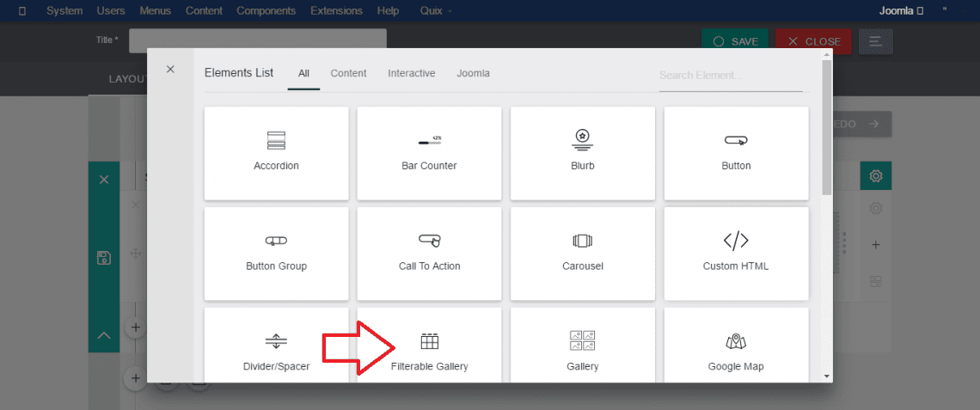The image size is (980, 410).
Task: Open the Content menu in top bar
Action: [204, 10]
